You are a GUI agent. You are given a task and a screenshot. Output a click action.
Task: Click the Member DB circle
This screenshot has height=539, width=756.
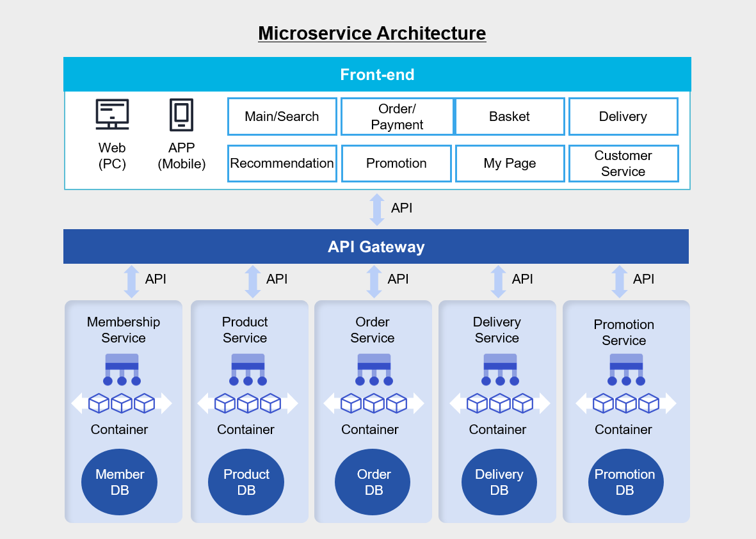tap(119, 482)
